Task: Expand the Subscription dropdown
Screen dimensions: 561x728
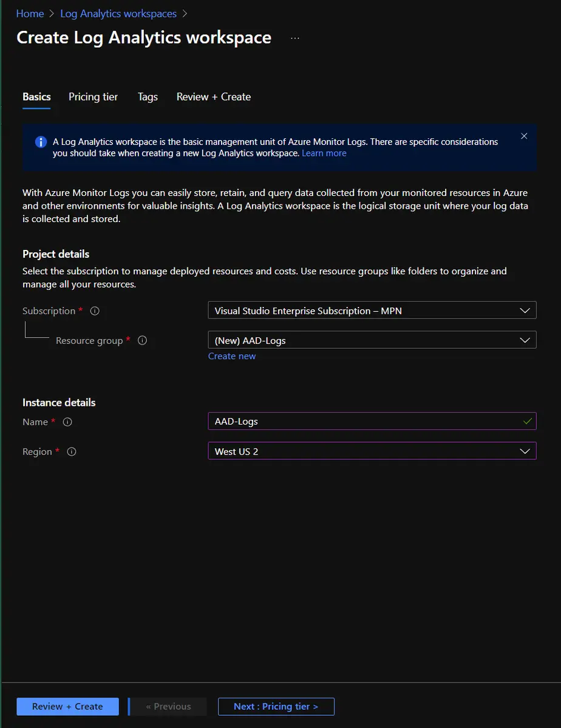Action: [x=372, y=311]
